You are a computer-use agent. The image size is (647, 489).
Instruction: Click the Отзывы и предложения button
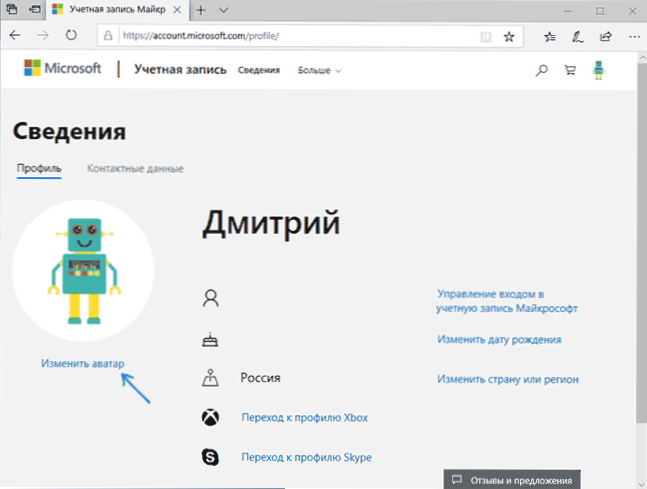click(x=512, y=480)
